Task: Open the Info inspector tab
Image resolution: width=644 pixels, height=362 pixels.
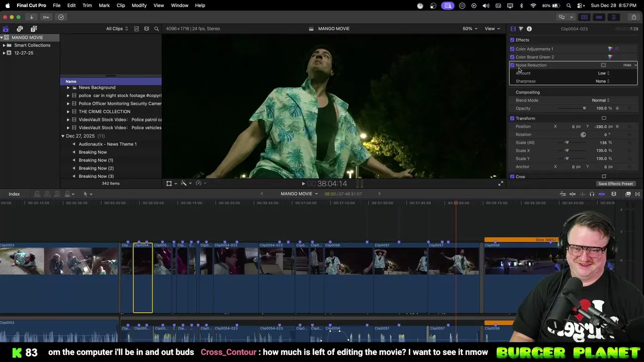Action: coord(529,29)
